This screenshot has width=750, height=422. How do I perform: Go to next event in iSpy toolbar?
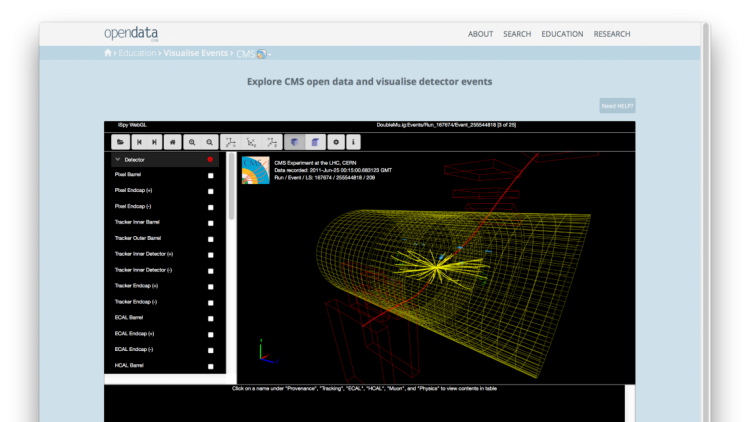coord(154,142)
